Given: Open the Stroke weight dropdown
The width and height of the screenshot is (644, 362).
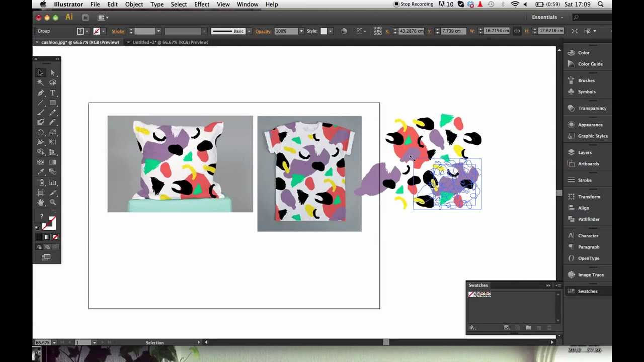Looking at the screenshot, I should [158, 31].
